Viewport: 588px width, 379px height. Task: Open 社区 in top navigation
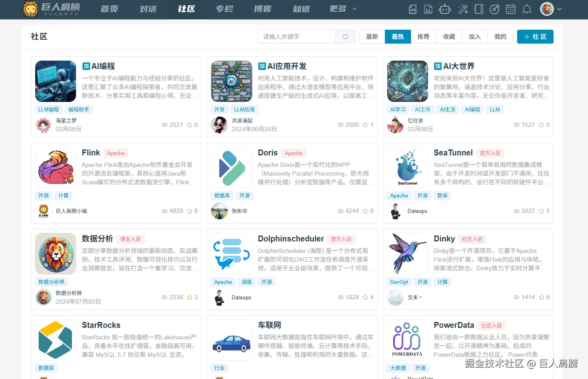coord(186,9)
